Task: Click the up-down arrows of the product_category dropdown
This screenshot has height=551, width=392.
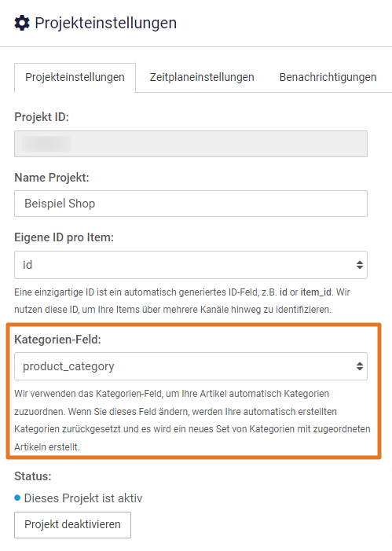Action: pos(359,366)
